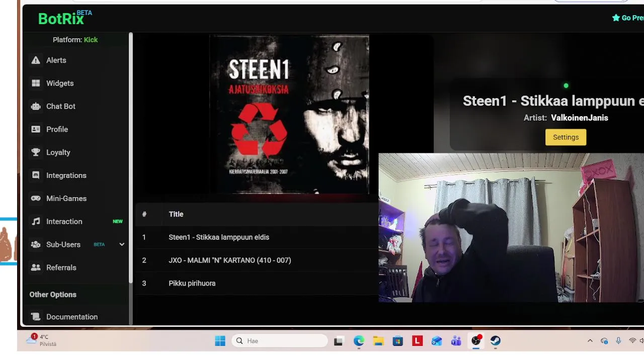Click the BotRix logo link
Image resolution: width=644 pixels, height=362 pixels.
click(x=65, y=18)
